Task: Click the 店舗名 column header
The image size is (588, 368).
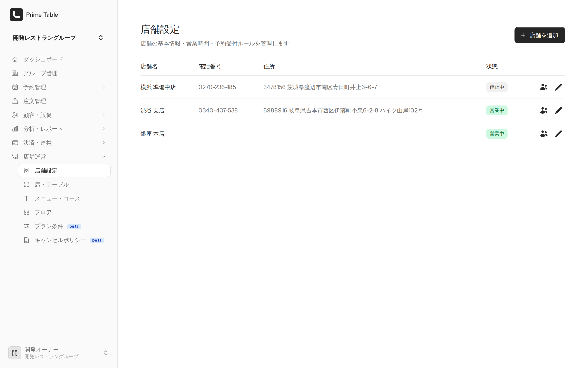Action: click(x=149, y=66)
